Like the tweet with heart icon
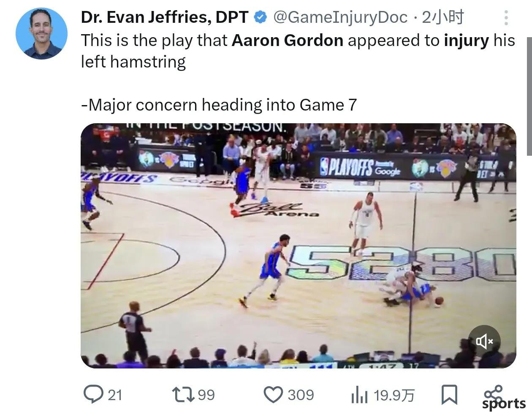The image size is (532, 417). tap(273, 395)
